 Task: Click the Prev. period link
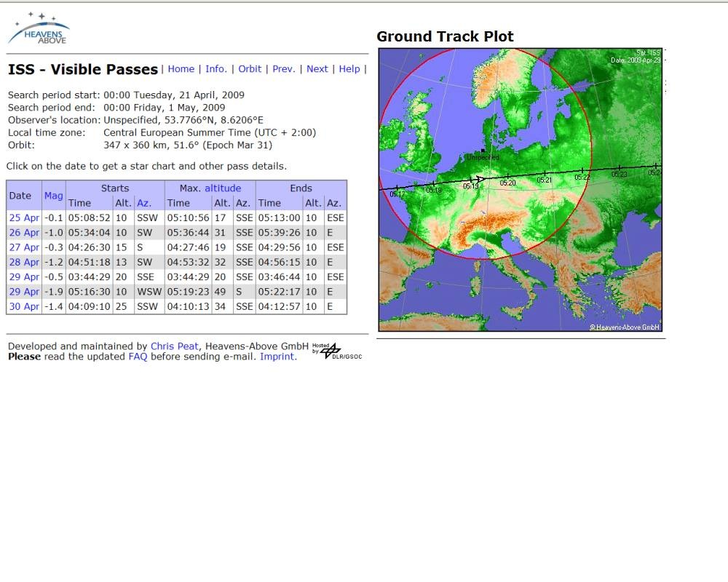point(284,69)
